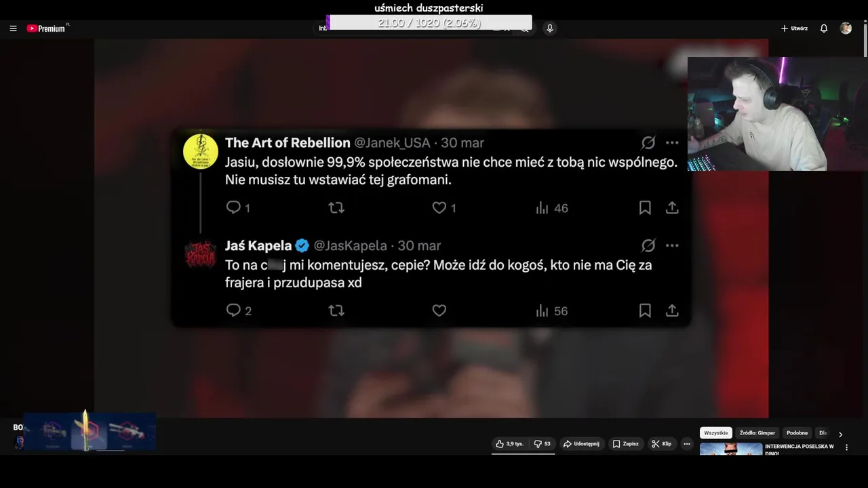Viewport: 868px width, 488px height.
Task: Select the Wszystkie filter chip
Action: click(x=715, y=433)
